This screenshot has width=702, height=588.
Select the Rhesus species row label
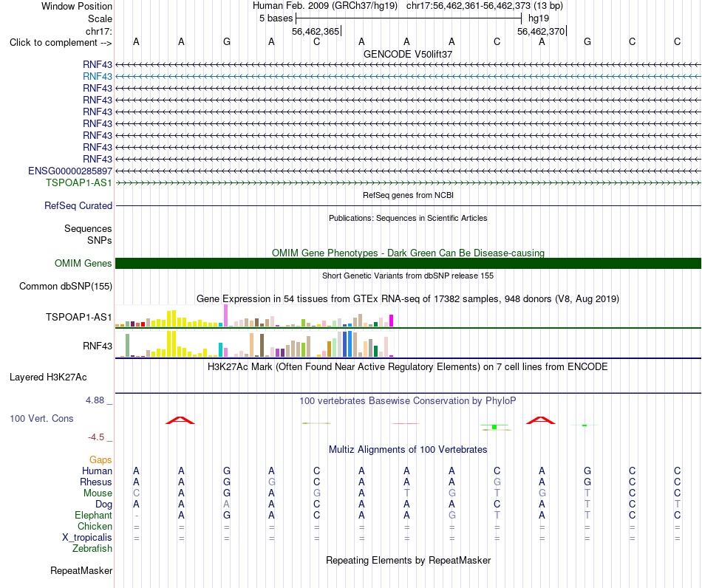[x=96, y=482]
